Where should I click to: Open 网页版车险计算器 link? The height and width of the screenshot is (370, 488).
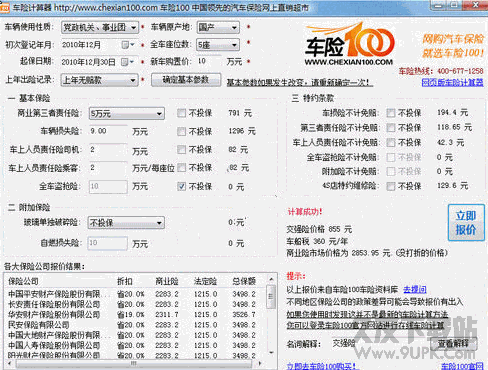click(452, 82)
